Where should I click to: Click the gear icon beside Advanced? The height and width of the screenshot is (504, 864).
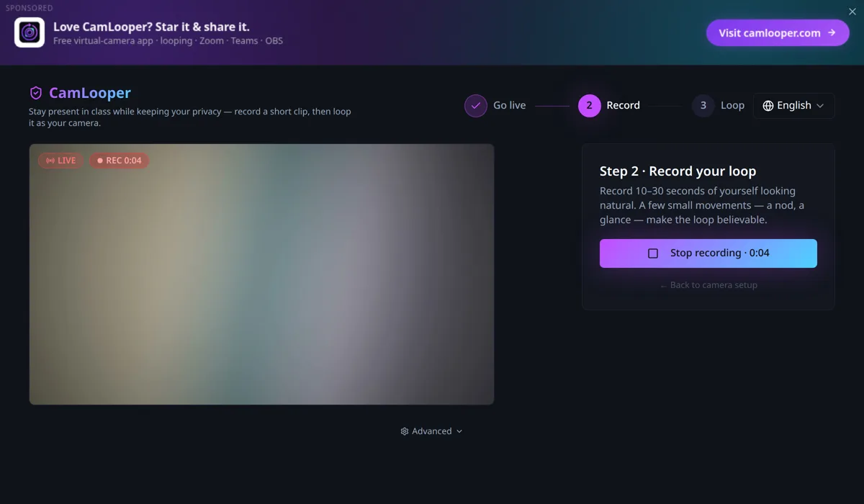point(405,431)
